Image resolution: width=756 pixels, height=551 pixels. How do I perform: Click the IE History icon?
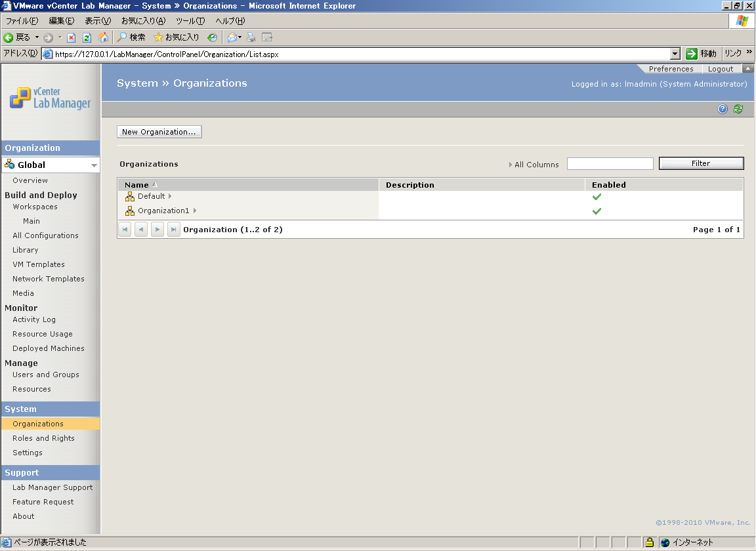tap(212, 37)
